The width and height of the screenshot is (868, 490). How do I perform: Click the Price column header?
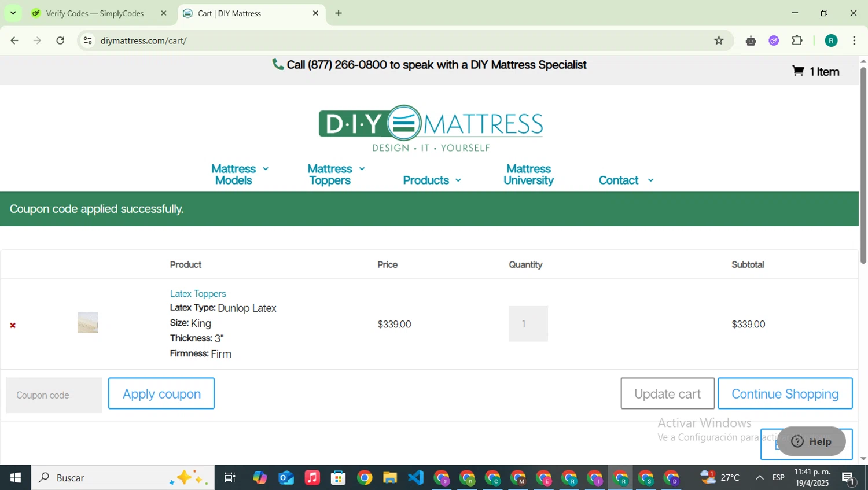pos(387,264)
